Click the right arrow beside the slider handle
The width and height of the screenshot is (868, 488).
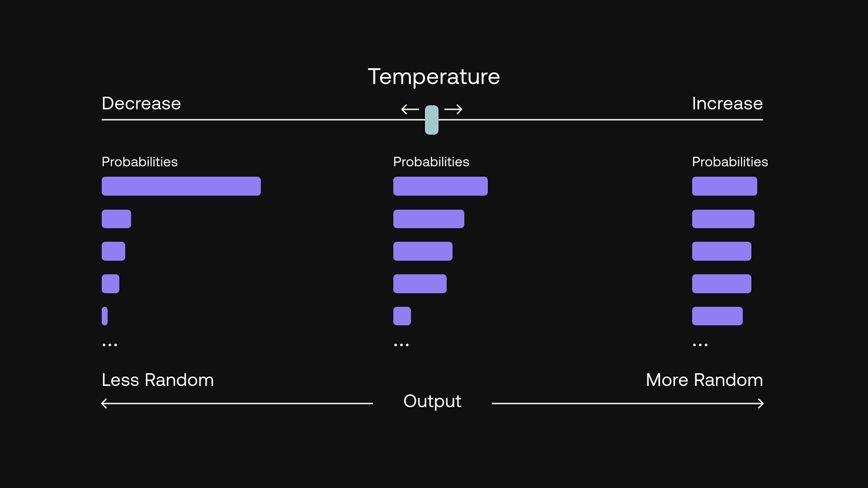[x=453, y=109]
